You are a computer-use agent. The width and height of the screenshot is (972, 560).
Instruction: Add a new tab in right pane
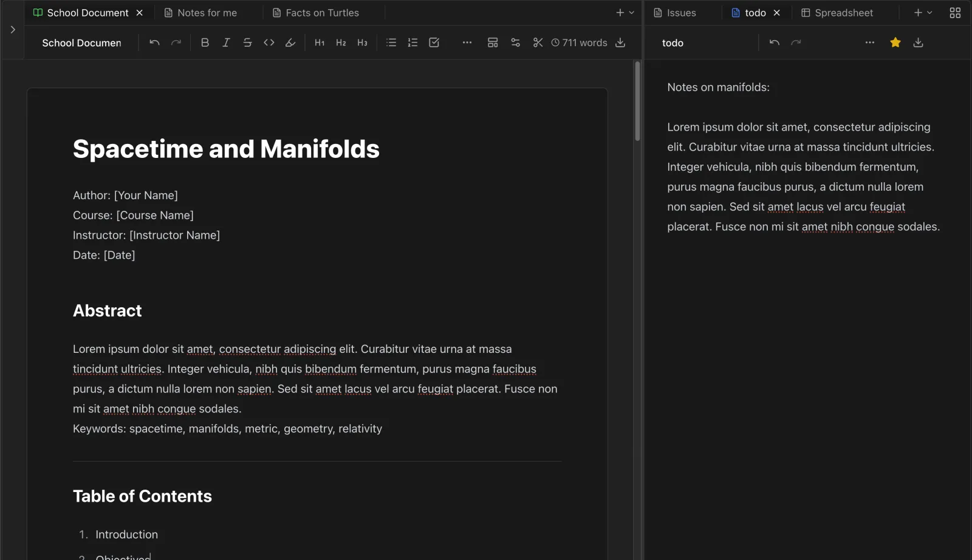point(918,12)
